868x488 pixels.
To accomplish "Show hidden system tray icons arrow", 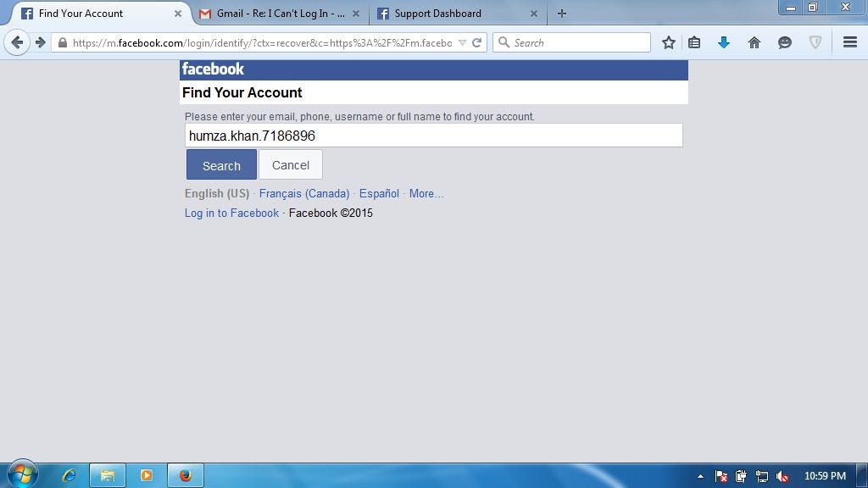I will pos(700,476).
